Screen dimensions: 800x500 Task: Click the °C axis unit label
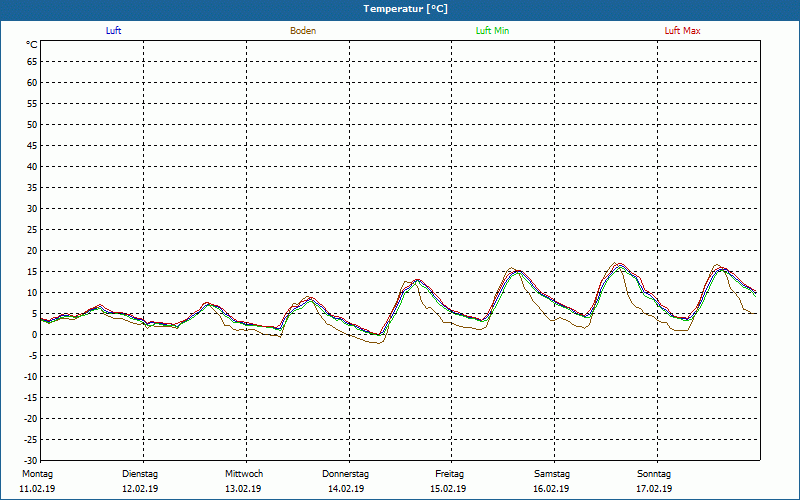tap(32, 45)
